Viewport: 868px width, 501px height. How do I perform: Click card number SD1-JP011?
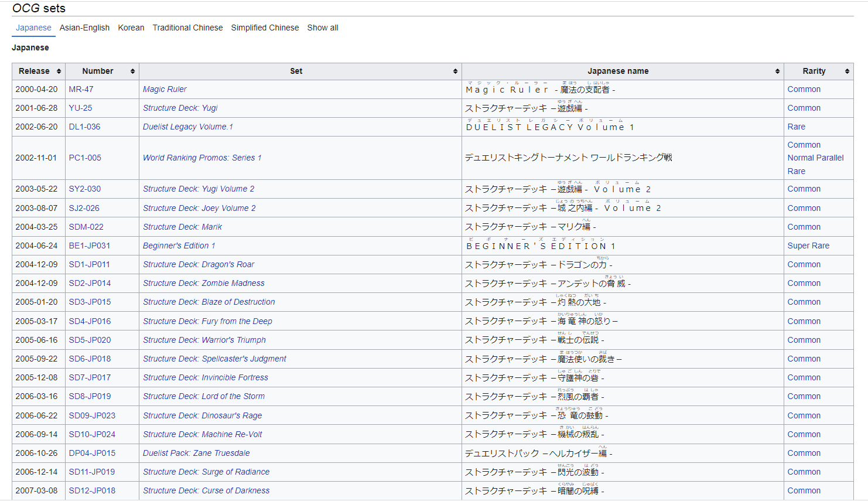tap(90, 264)
